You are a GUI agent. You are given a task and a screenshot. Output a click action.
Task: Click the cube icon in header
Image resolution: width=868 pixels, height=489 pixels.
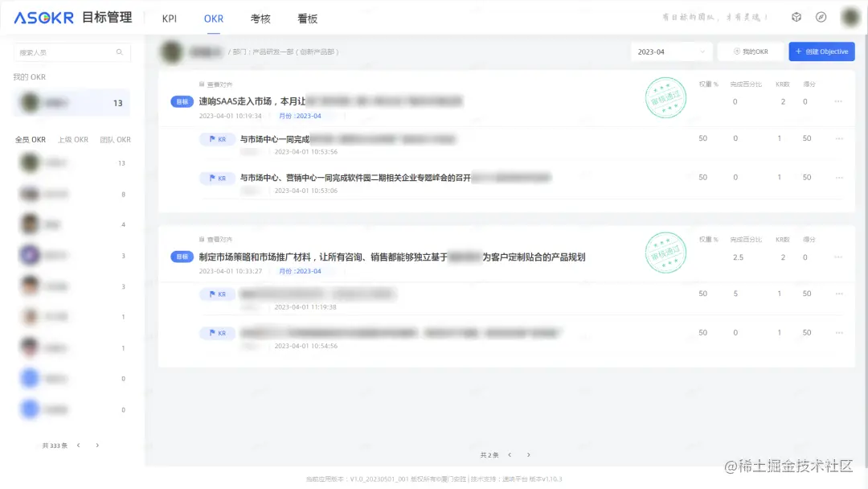coord(796,17)
